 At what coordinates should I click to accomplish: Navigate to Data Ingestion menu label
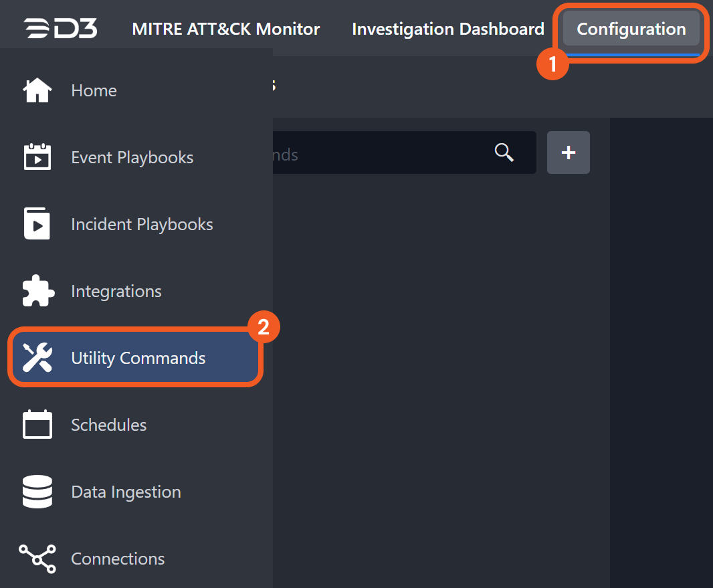click(126, 492)
